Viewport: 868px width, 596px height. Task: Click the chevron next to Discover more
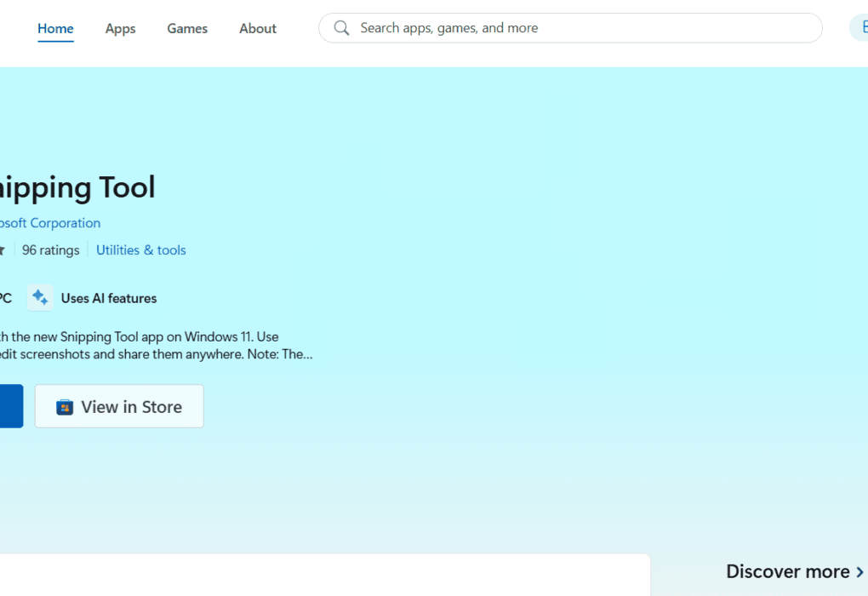859,572
